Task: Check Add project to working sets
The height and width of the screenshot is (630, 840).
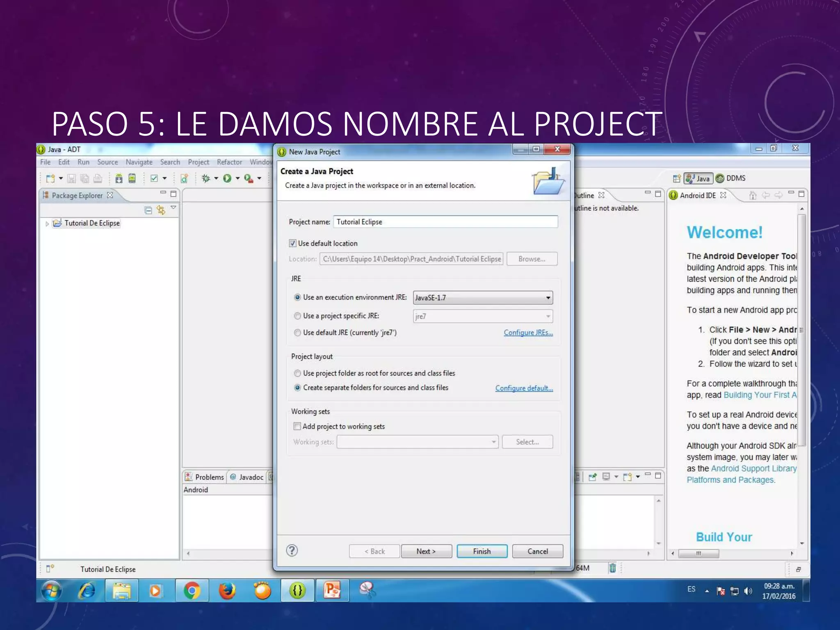Action: [x=297, y=426]
